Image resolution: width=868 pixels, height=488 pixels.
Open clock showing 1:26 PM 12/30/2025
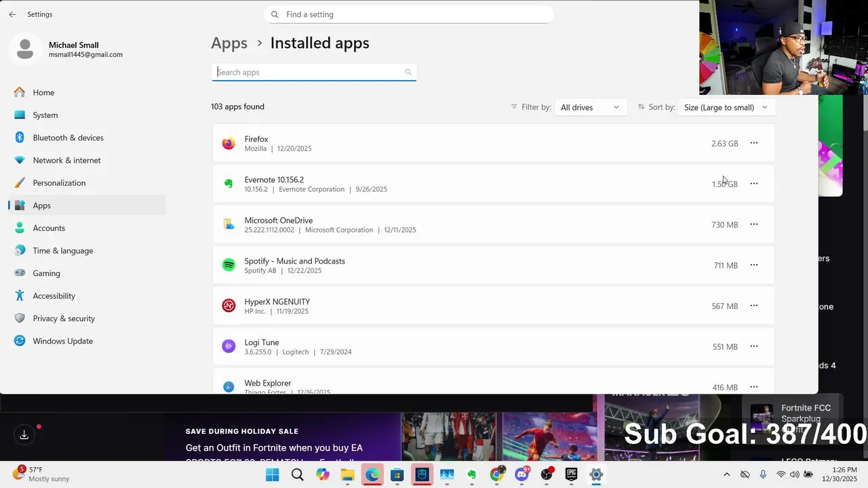[x=840, y=474]
